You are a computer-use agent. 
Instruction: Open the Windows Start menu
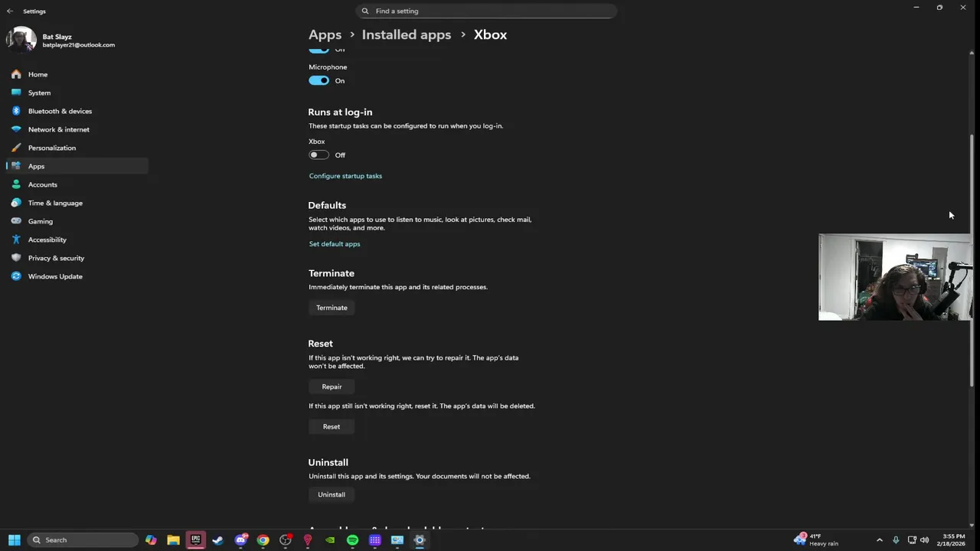[x=15, y=540]
